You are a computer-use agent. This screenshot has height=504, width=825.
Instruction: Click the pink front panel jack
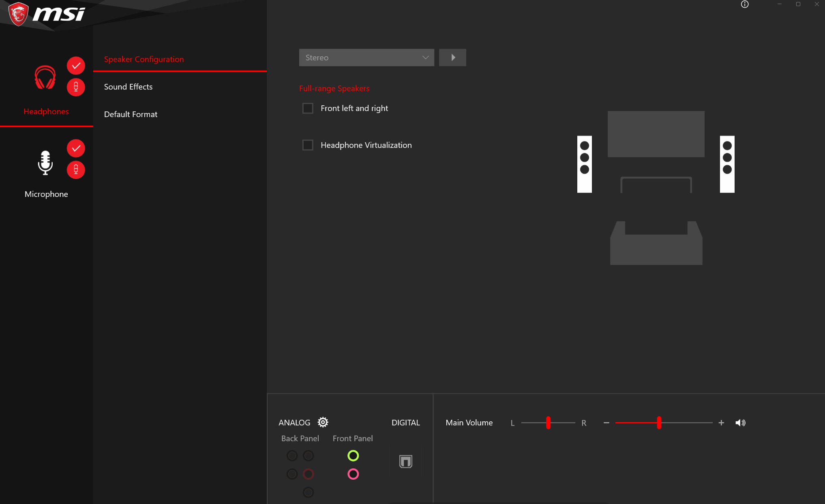(353, 474)
